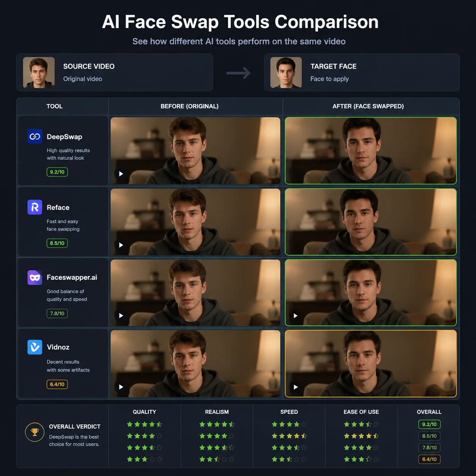
Task: Click the SOURCE VIDEO label
Action: (x=89, y=66)
